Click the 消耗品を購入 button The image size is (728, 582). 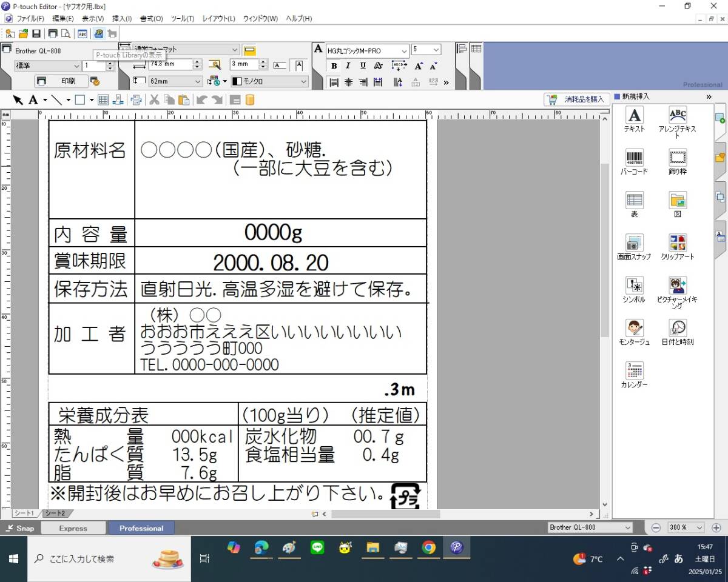pos(577,99)
